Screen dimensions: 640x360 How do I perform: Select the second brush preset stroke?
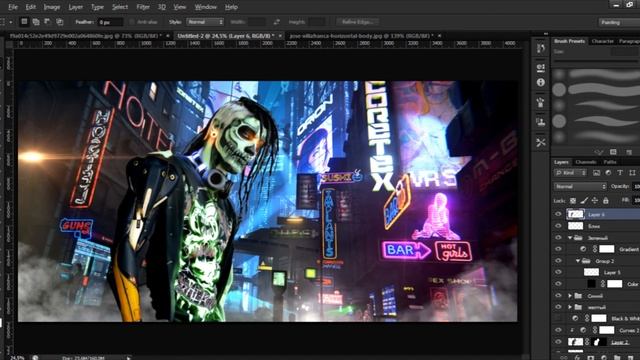604,89
